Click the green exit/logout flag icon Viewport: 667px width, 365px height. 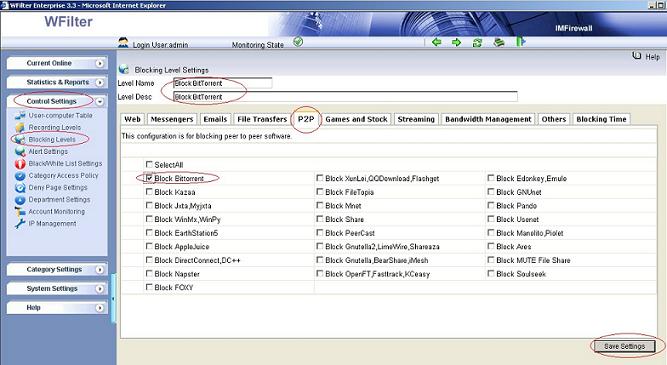tap(521, 42)
